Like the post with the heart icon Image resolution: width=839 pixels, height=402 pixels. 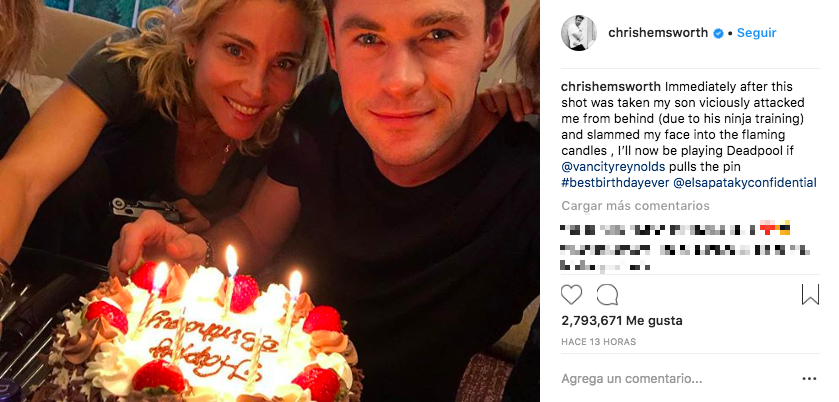point(571,295)
